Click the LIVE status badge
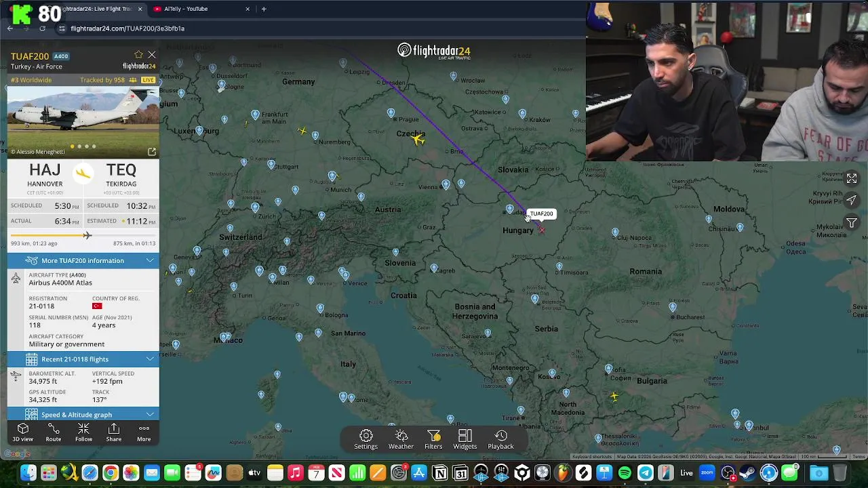Image resolution: width=868 pixels, height=488 pixels. 148,80
